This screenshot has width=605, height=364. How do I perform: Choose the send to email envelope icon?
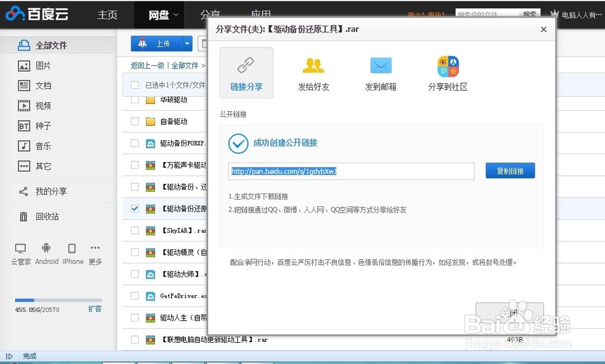(x=381, y=65)
